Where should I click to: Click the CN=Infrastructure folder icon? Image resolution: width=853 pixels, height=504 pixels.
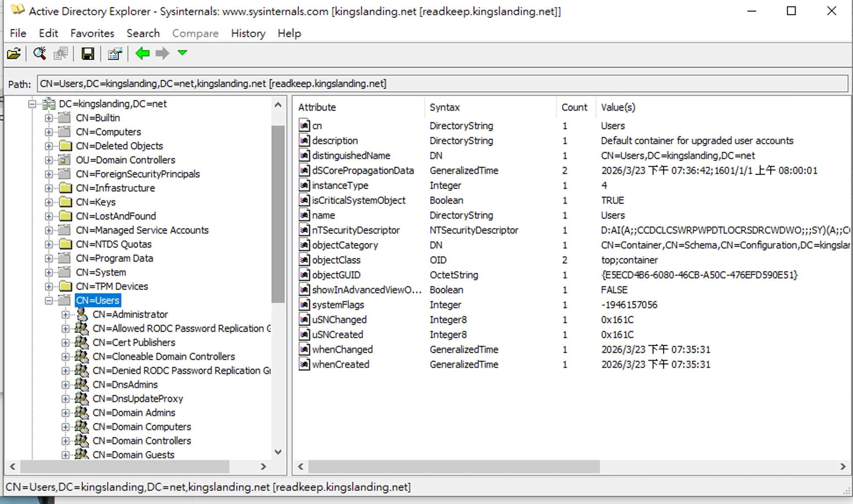tap(65, 188)
